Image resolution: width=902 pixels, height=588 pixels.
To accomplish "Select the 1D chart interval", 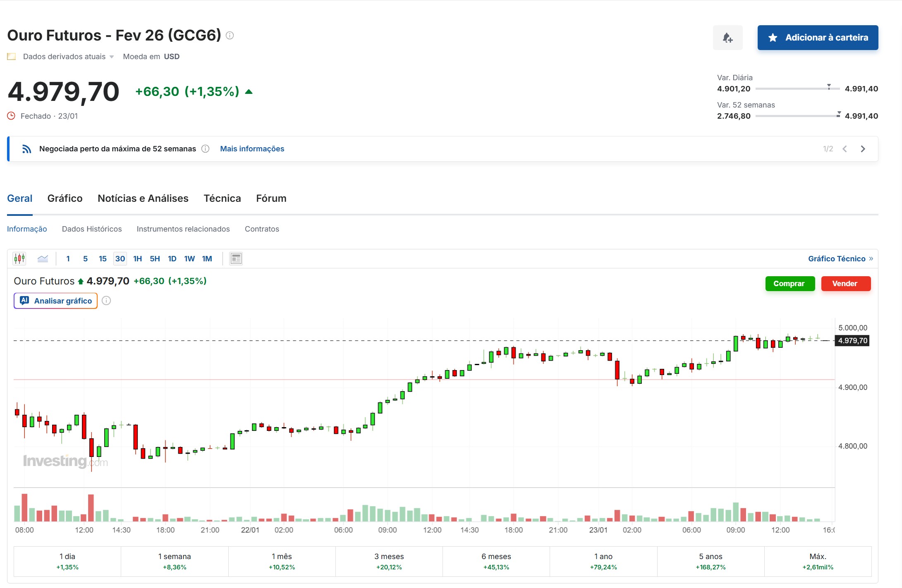I will pos(172,258).
